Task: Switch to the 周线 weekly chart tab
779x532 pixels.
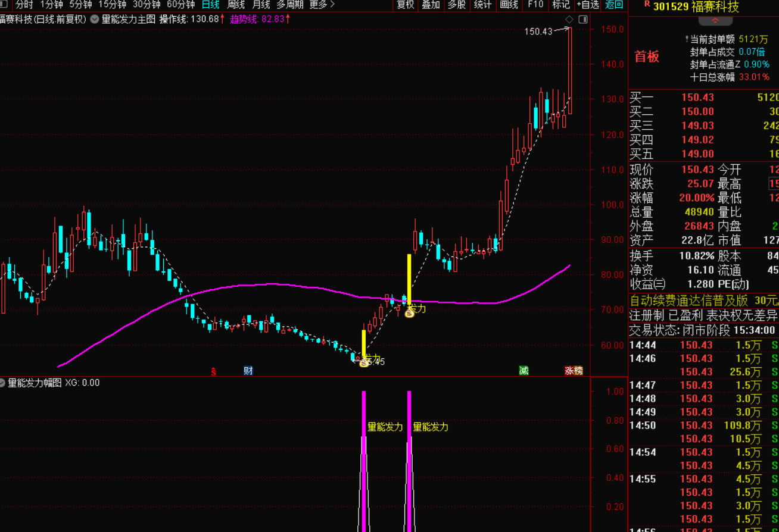Action: (x=236, y=5)
